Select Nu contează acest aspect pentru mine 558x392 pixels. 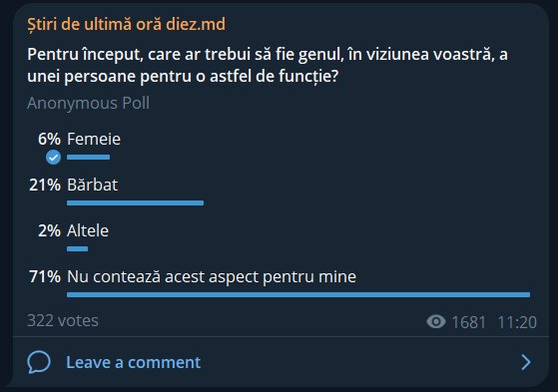point(212,276)
